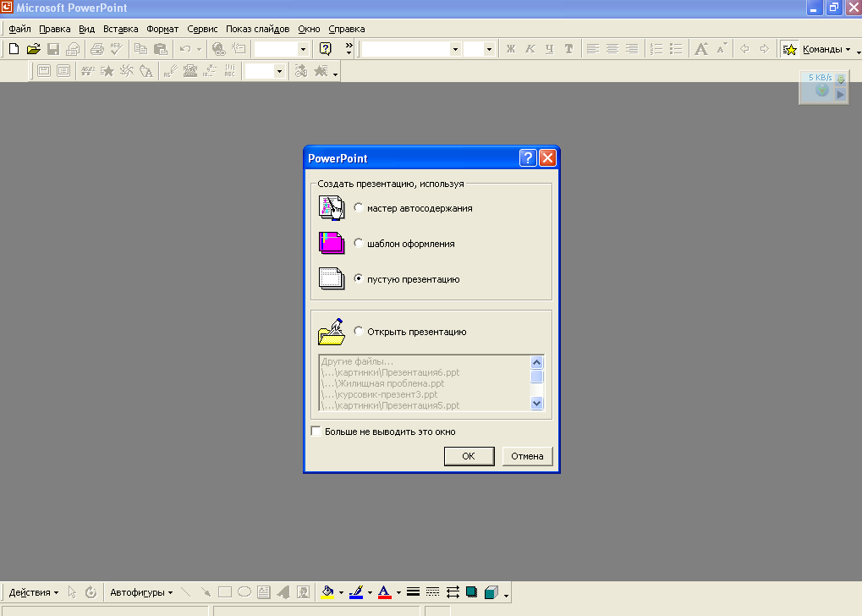Choose 'шаблон оформления' radio option
862x616 pixels.
tap(359, 243)
